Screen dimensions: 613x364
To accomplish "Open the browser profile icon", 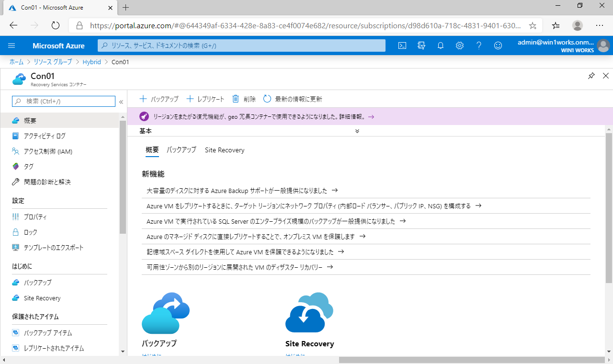I will [x=578, y=25].
